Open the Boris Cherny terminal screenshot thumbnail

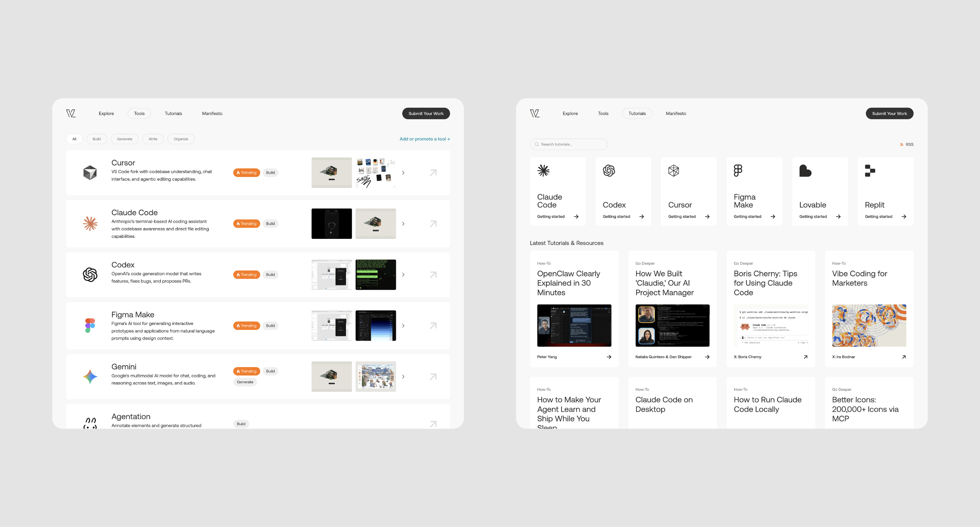(771, 326)
